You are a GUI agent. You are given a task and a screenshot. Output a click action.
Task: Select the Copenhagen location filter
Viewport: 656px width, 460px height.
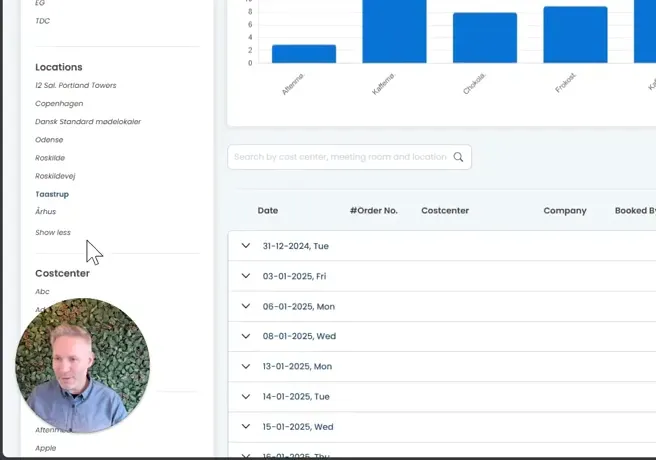[59, 103]
